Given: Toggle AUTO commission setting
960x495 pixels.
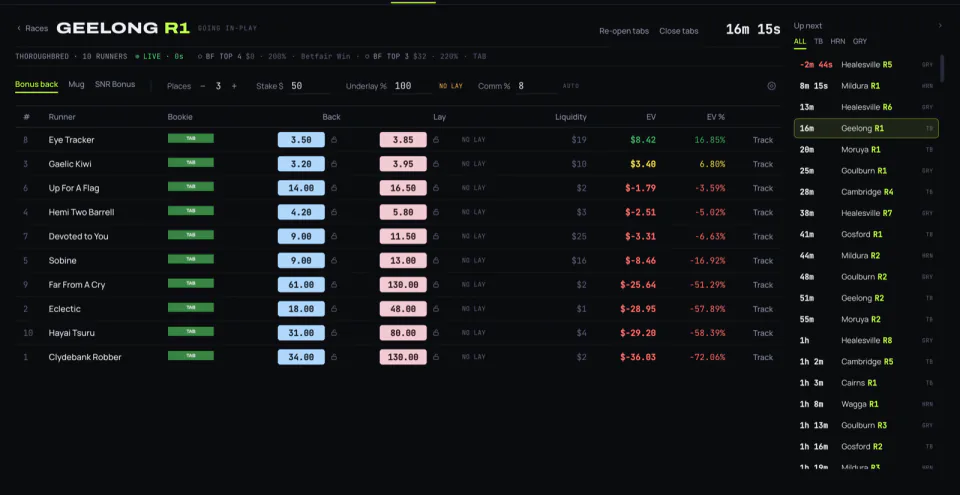Looking at the screenshot, I should tap(571, 86).
